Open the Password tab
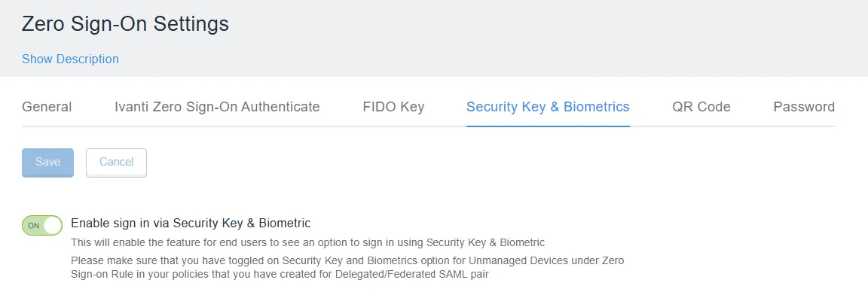This screenshot has width=868, height=289. coord(804,107)
